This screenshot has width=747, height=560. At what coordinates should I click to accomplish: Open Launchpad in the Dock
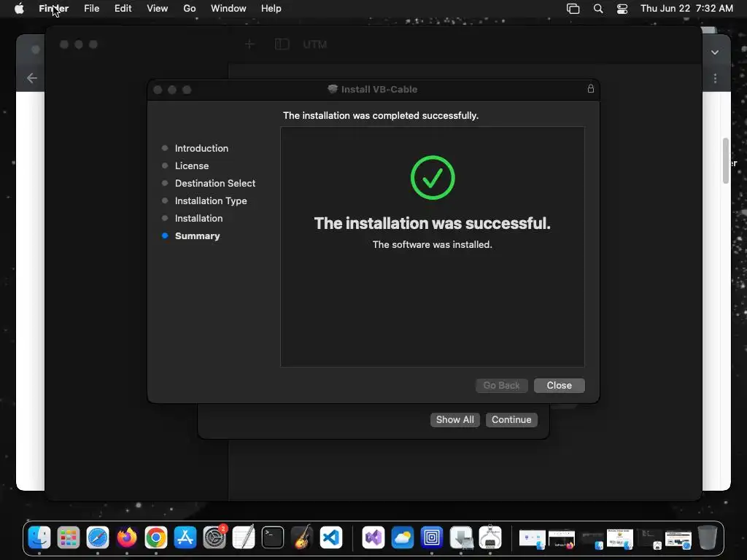click(x=69, y=537)
